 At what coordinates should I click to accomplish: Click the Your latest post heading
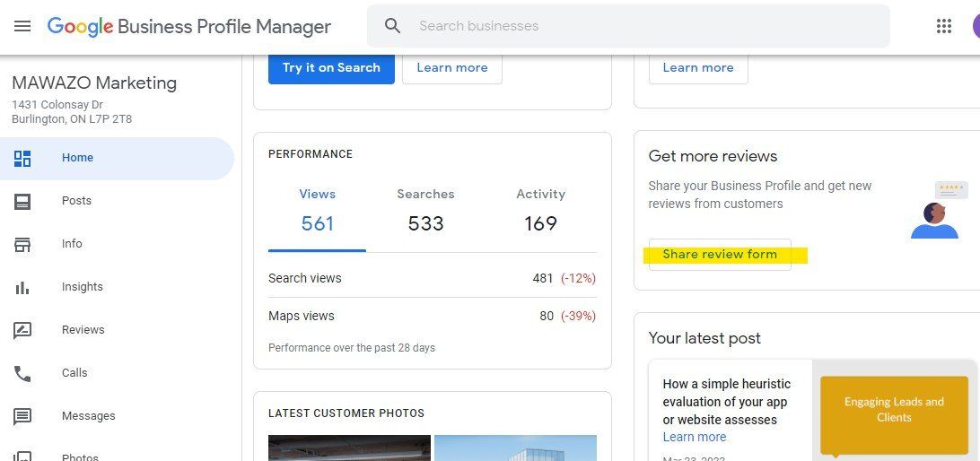704,338
